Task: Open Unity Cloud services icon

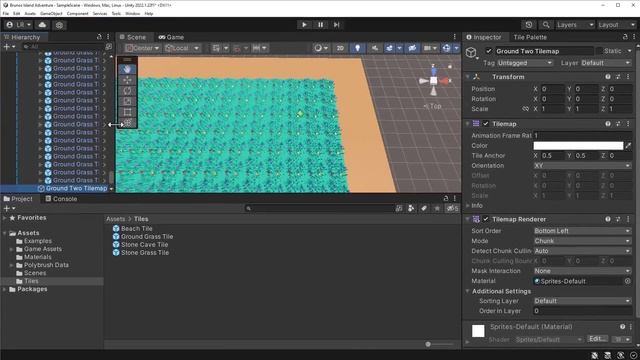Action: point(42,25)
